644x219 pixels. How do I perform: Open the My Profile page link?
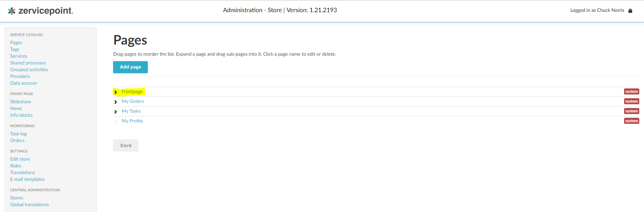tap(132, 121)
